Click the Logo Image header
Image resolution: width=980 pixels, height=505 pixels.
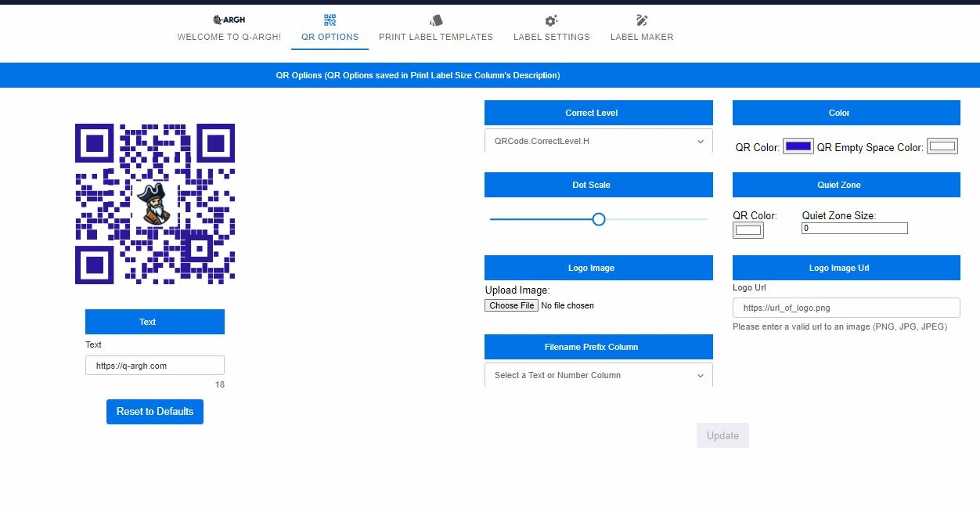click(x=599, y=268)
